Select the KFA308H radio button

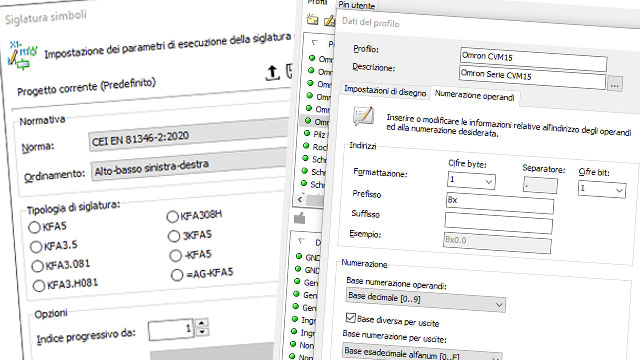coord(172,217)
